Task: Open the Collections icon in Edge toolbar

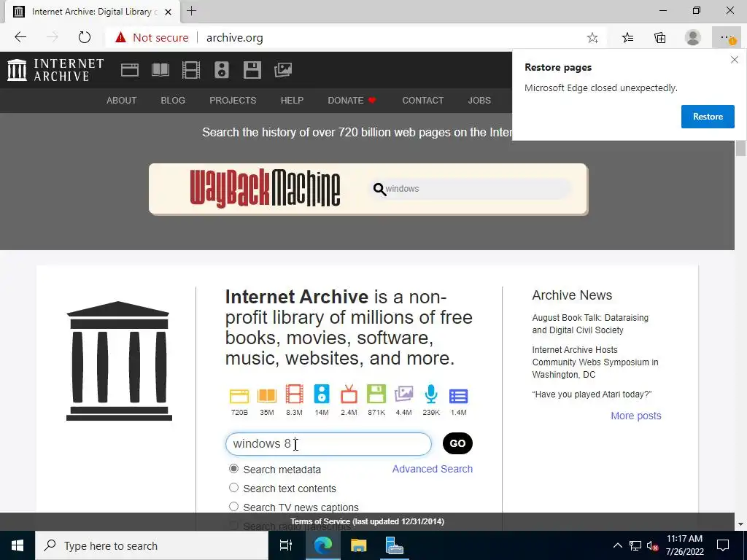Action: tap(659, 38)
